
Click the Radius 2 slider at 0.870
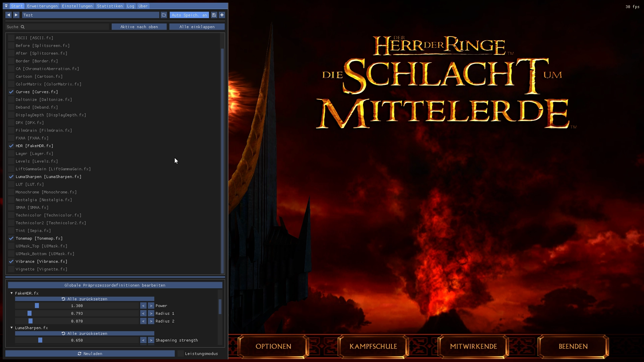click(77, 321)
